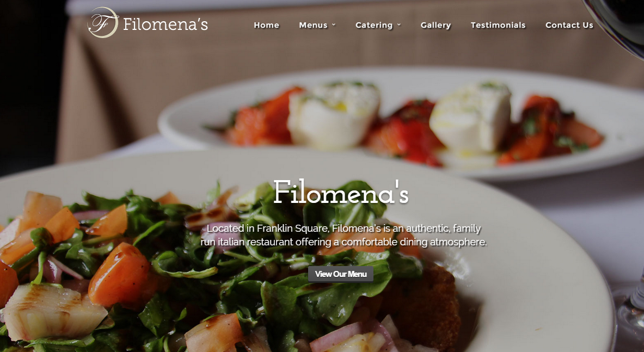This screenshot has width=644, height=352.
Task: Click the left mozzarella ball on back plate
Action: tap(334, 115)
